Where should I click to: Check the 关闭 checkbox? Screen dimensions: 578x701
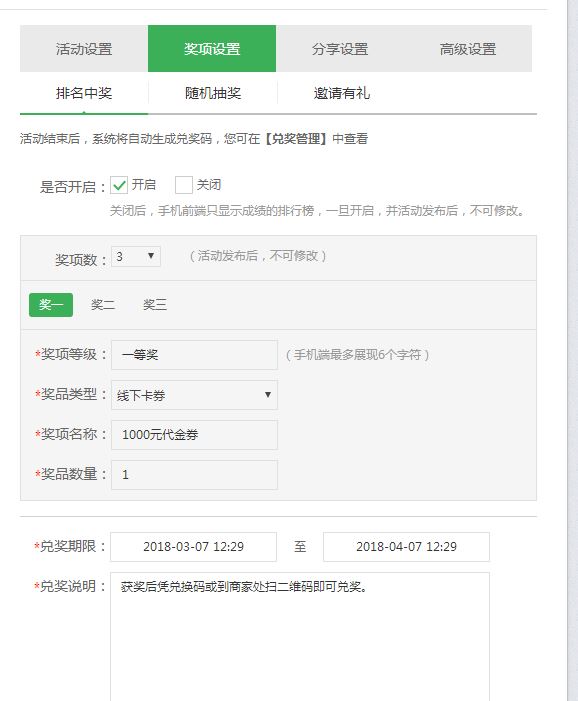pos(184,185)
